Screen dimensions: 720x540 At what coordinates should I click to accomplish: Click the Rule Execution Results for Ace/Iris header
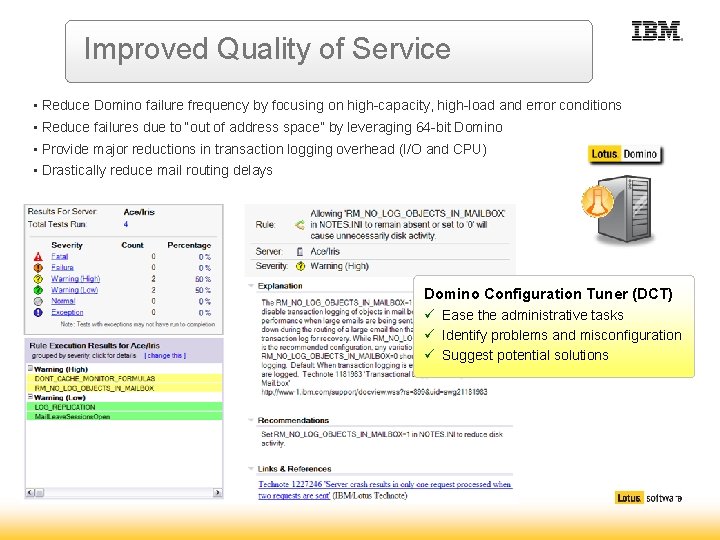95,345
